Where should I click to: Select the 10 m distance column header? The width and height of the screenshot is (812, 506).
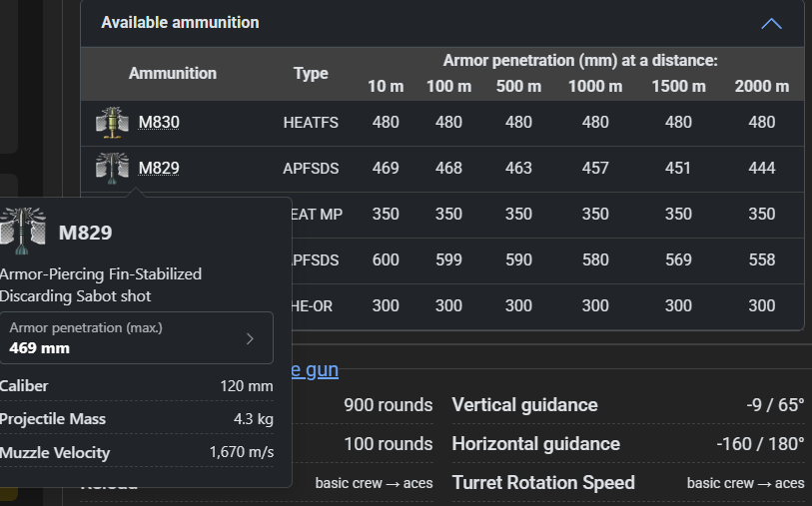pos(386,86)
